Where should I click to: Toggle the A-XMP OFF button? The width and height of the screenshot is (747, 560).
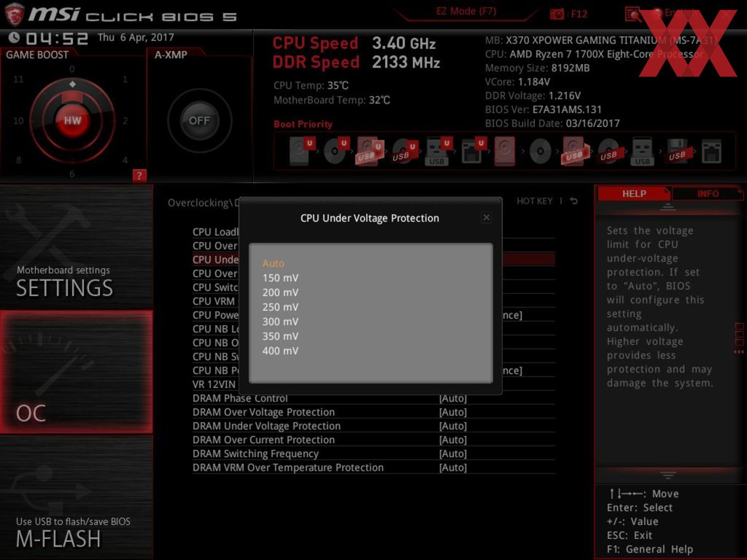click(x=199, y=121)
